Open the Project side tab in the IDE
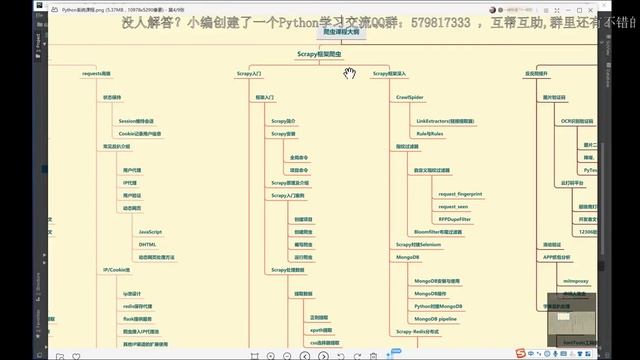Image resolution: width=640 pixels, height=360 pixels. coord(38,45)
